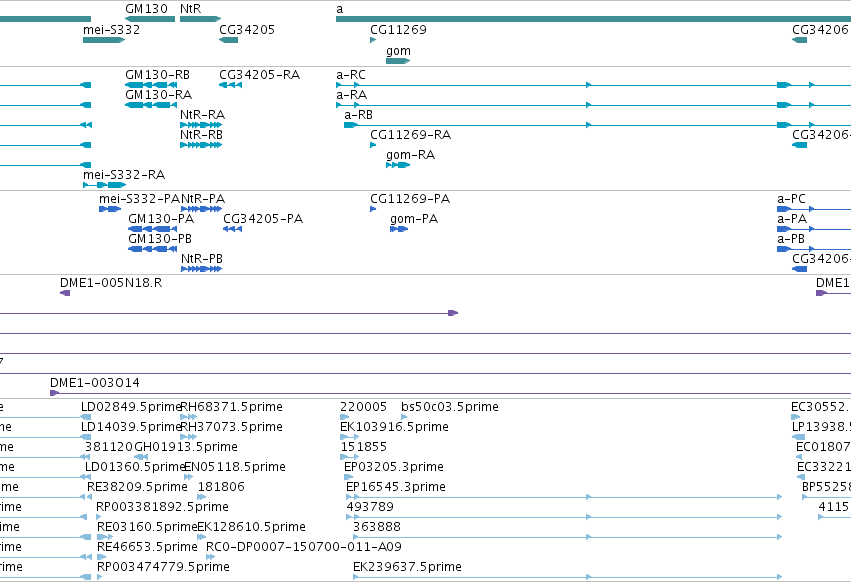Click the DME1-005N18.R label
This screenshot has width=851, height=582.
(x=111, y=283)
